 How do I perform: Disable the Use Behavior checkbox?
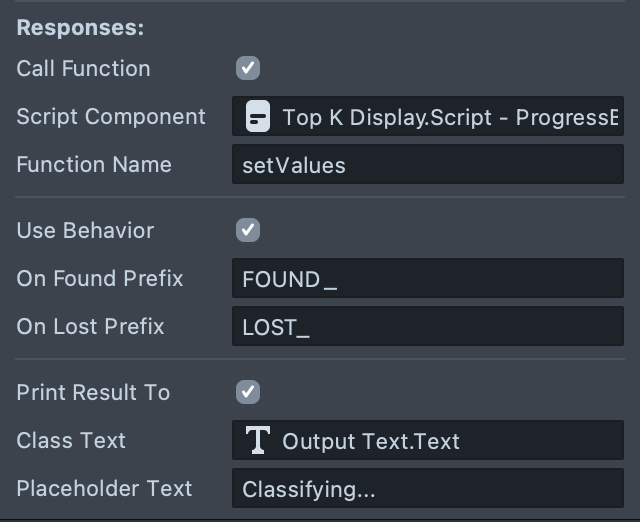pyautogui.click(x=248, y=230)
